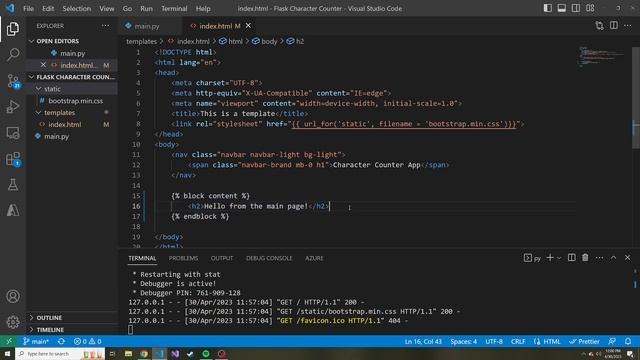The image size is (640, 360).
Task: Change line position via Ln 16, Col 43
Action: (423, 341)
